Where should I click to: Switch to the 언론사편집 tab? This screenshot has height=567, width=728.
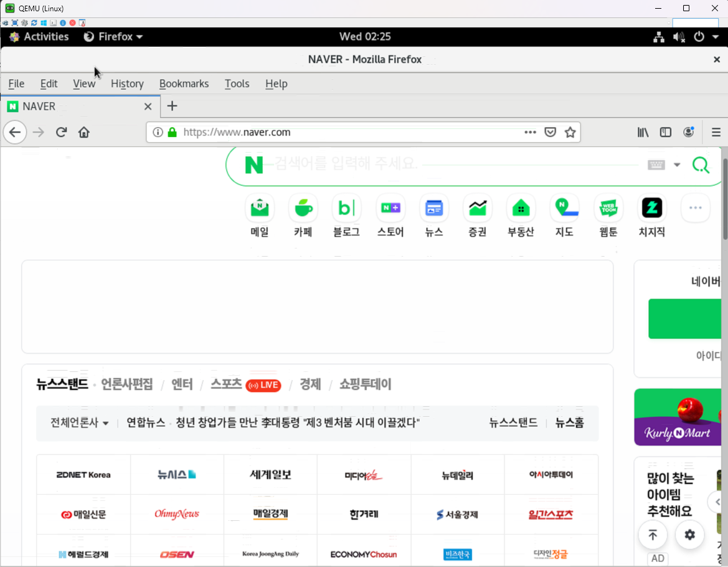click(x=127, y=384)
